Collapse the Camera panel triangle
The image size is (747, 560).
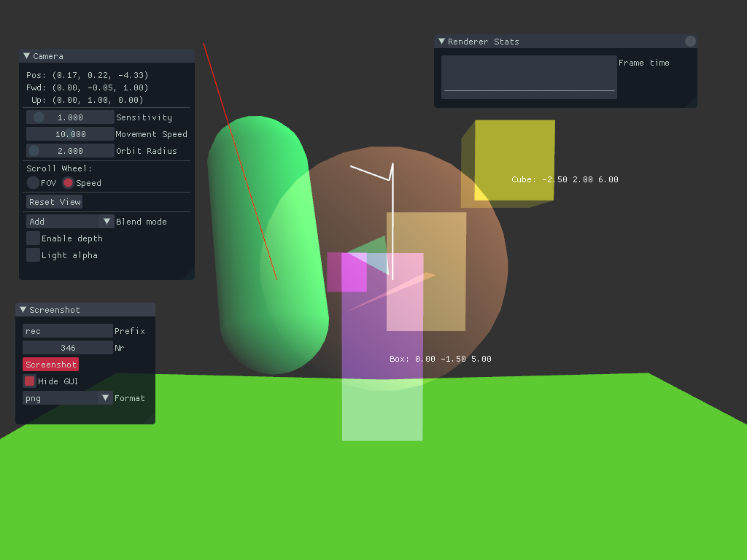(27, 56)
